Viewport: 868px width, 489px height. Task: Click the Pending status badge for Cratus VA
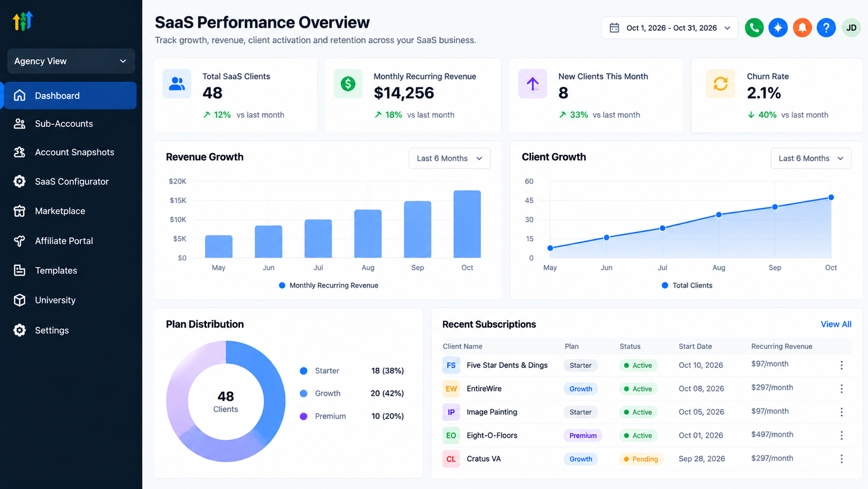pos(641,459)
